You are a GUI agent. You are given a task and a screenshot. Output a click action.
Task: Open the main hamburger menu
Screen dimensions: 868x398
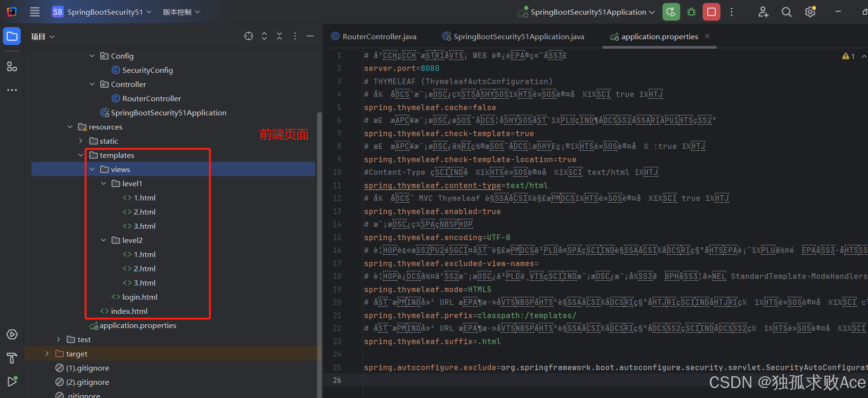(x=35, y=12)
